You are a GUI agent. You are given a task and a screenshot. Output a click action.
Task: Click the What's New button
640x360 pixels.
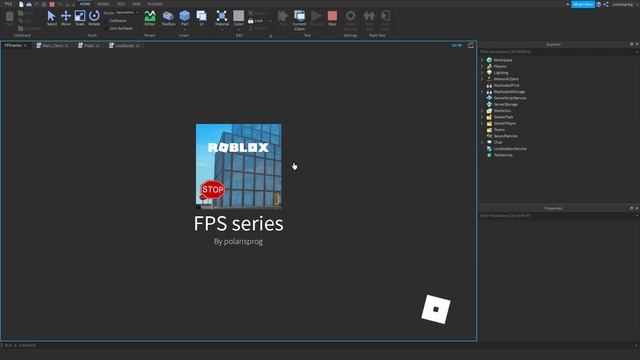point(583,4)
